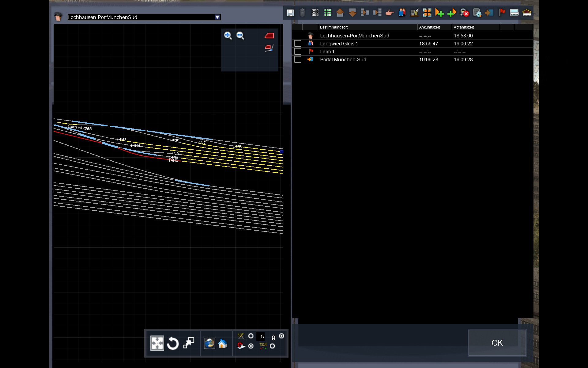The height and width of the screenshot is (368, 588).
Task: Click the portal arrow icon on Portal München-Süd row
Action: (310, 59)
